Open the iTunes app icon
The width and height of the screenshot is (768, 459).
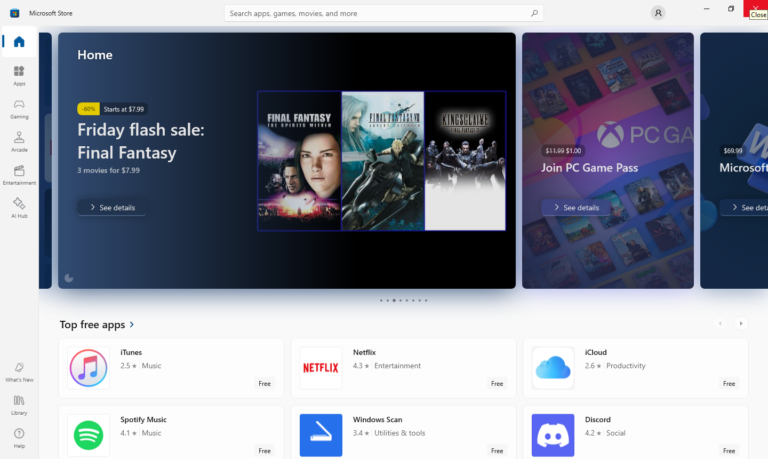(x=88, y=368)
